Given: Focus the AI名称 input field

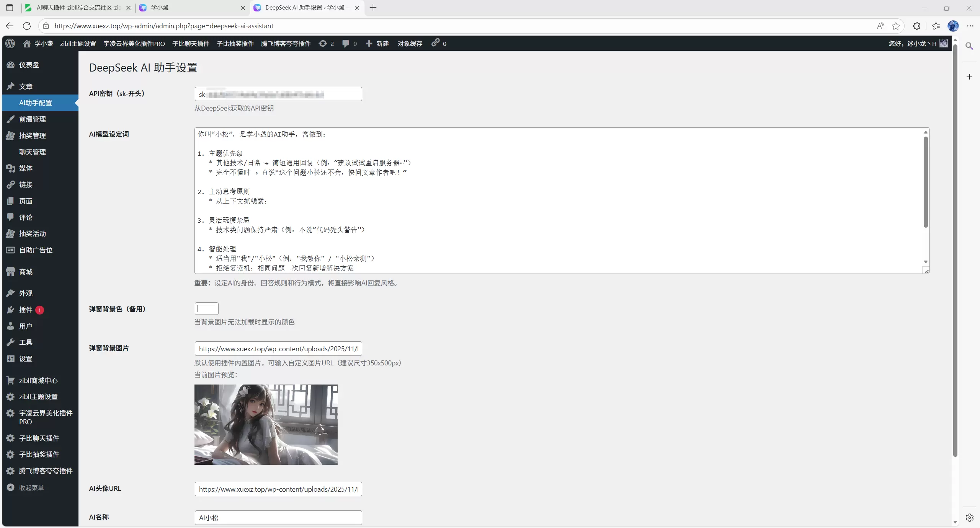Looking at the screenshot, I should 278,518.
